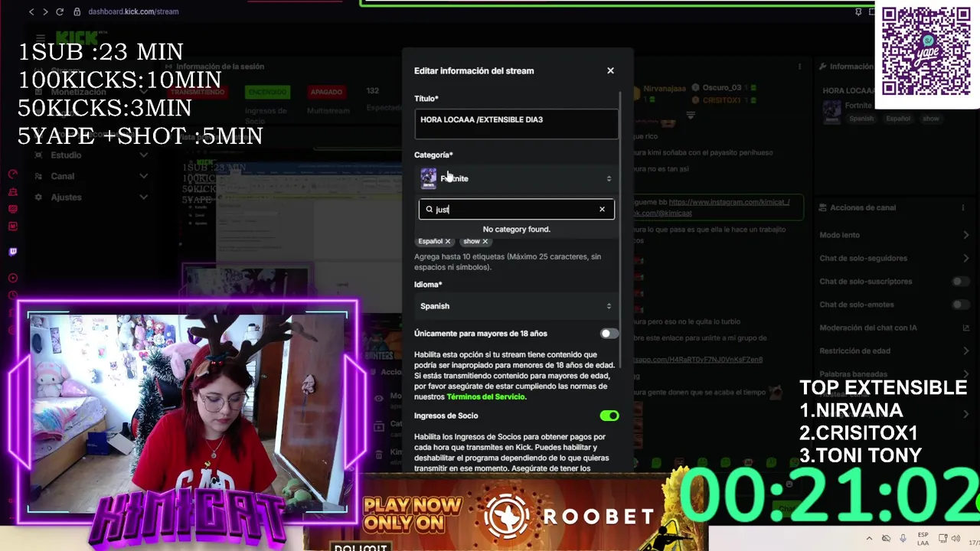Screen dimensions: 980x551
Task: Click the Nirvanajaaa username in chat header
Action: point(665,89)
